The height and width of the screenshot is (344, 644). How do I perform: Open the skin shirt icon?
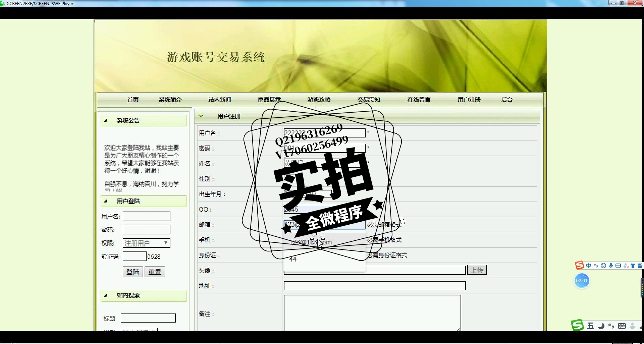coord(633,266)
